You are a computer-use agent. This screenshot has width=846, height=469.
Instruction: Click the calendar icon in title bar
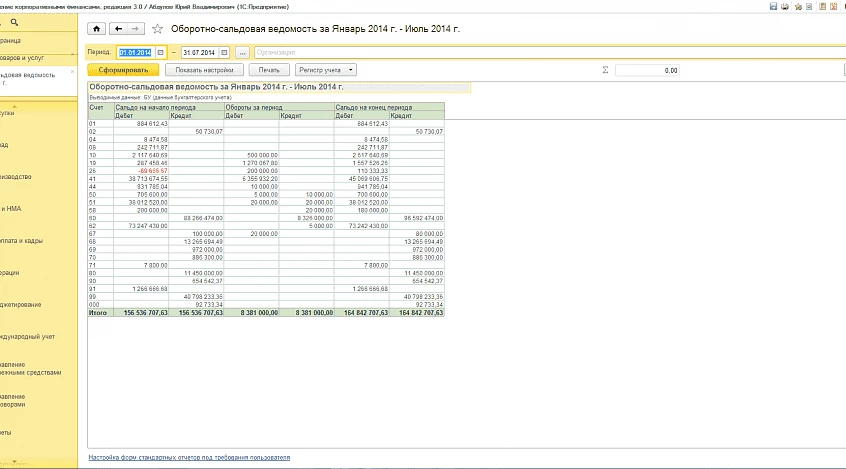(x=834, y=6)
